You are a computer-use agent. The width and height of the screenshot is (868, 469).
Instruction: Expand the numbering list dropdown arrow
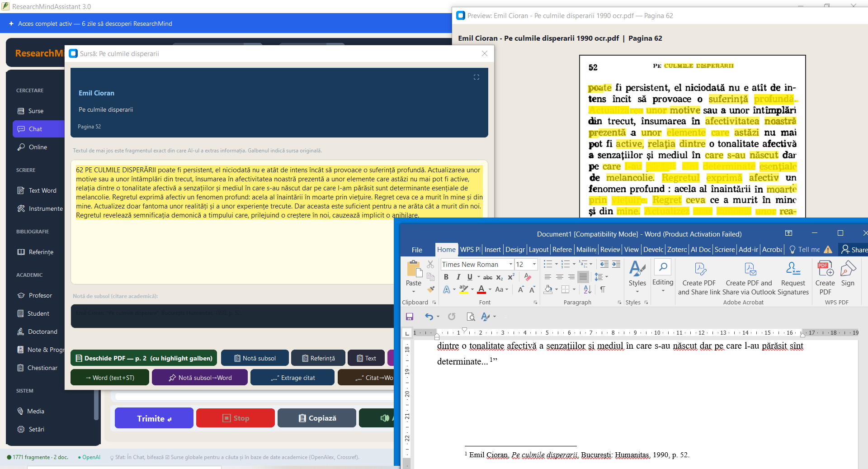click(574, 264)
